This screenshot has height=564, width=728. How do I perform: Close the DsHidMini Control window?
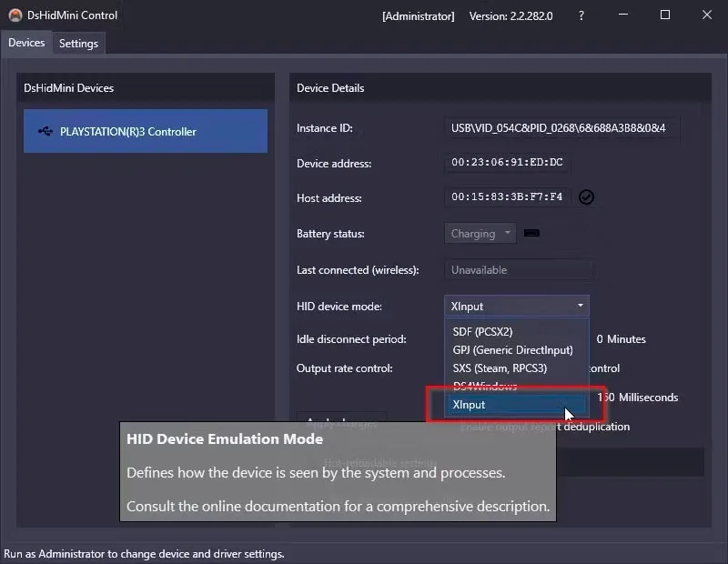707,15
